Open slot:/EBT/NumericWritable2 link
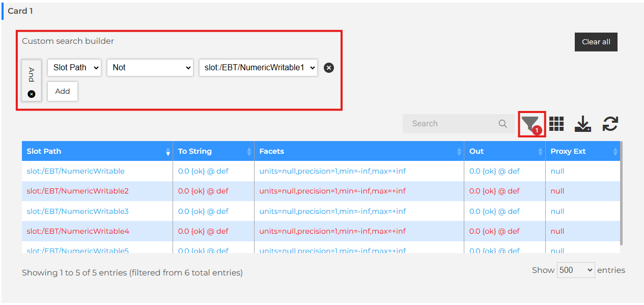Viewport: 644px width, 305px height. click(77, 191)
